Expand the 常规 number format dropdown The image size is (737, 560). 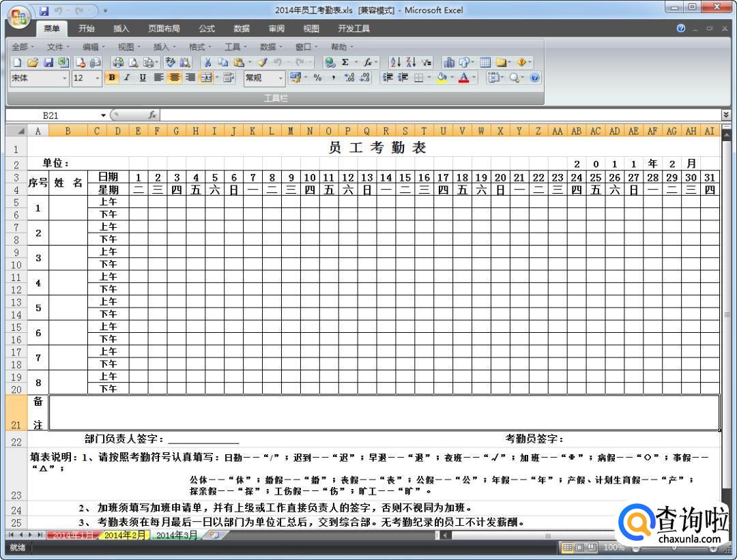280,78
